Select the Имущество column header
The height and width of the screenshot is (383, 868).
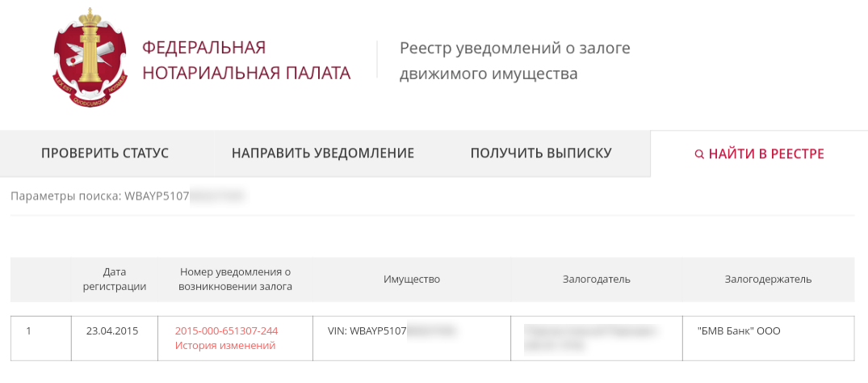412,280
